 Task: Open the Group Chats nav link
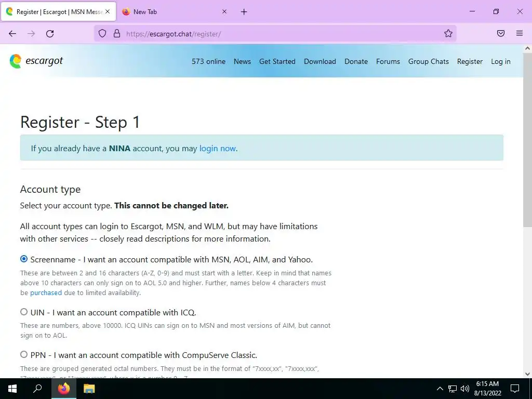click(x=429, y=61)
